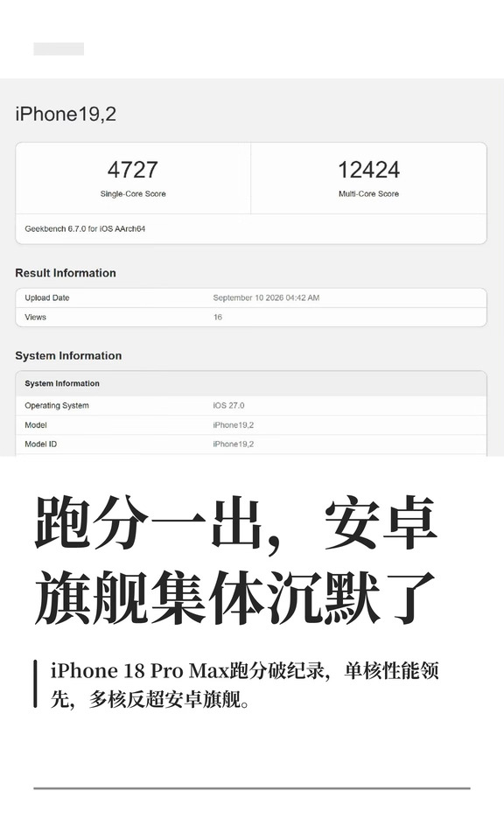Select the views count 16
The image size is (504, 840).
[x=218, y=317]
